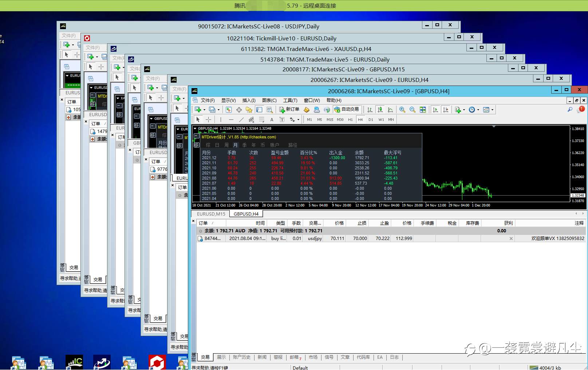Open the periodicity clock dropdown arrow
Viewport: 588px width, 370px height.
point(478,110)
